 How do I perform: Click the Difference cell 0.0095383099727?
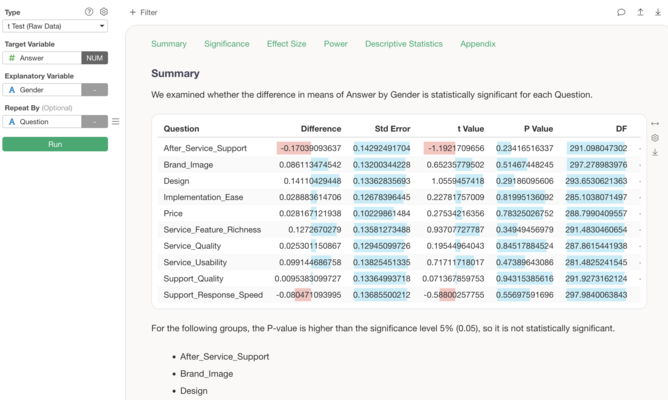308,279
